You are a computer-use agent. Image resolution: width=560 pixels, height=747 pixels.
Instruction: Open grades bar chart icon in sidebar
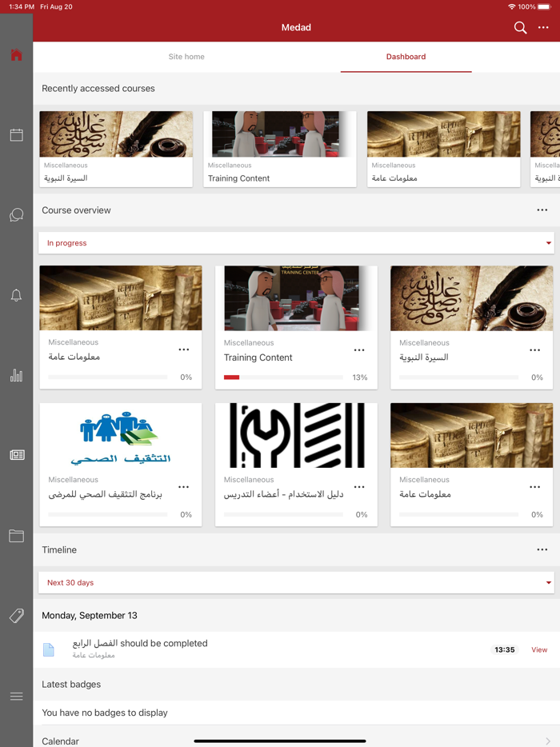click(x=16, y=375)
